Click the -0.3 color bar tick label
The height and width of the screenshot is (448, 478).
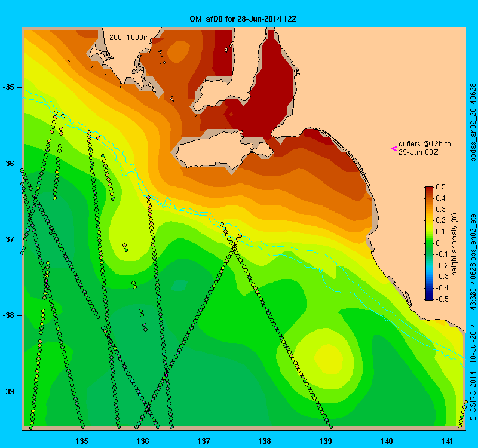[441, 277]
